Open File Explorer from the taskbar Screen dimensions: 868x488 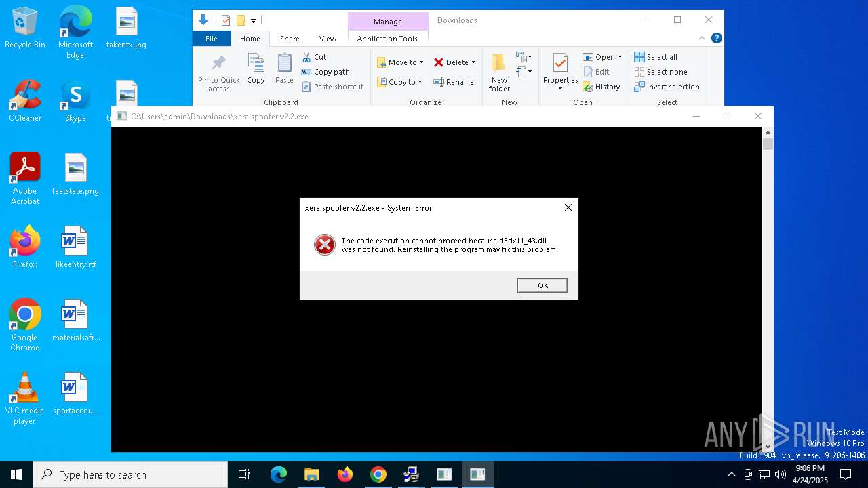[311, 474]
